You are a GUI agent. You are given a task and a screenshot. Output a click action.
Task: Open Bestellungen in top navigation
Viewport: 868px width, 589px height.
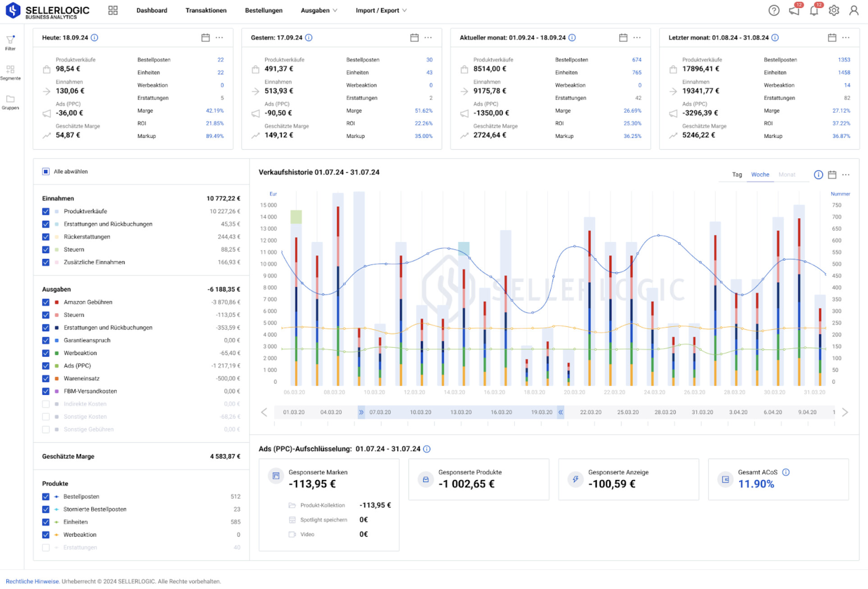(x=264, y=10)
